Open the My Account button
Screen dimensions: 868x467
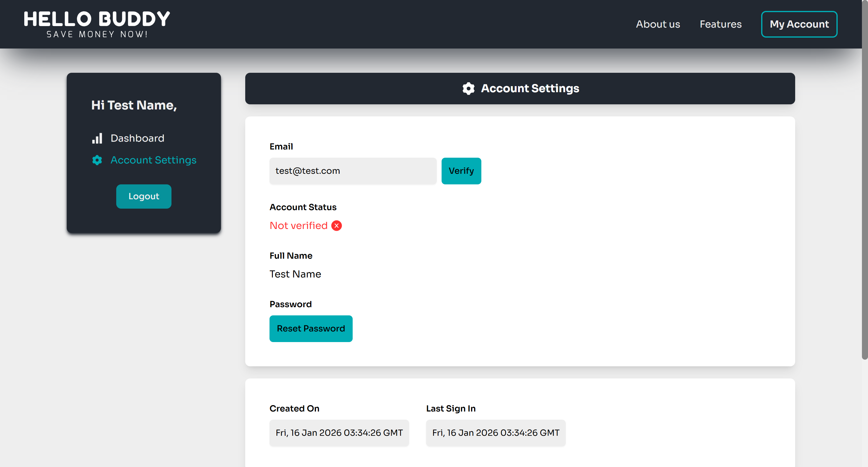pos(799,24)
